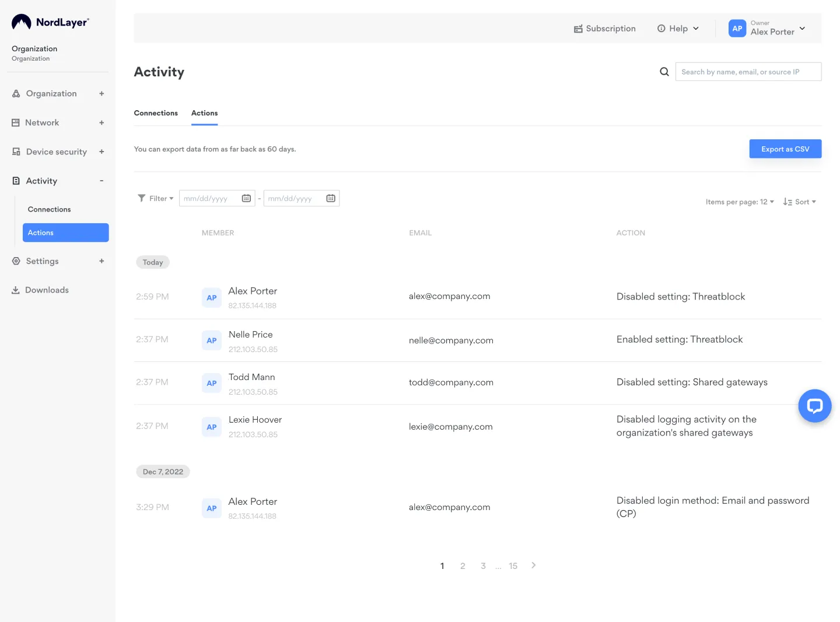Image resolution: width=840 pixels, height=622 pixels.
Task: Expand Network menu with plus sign
Action: [101, 122]
